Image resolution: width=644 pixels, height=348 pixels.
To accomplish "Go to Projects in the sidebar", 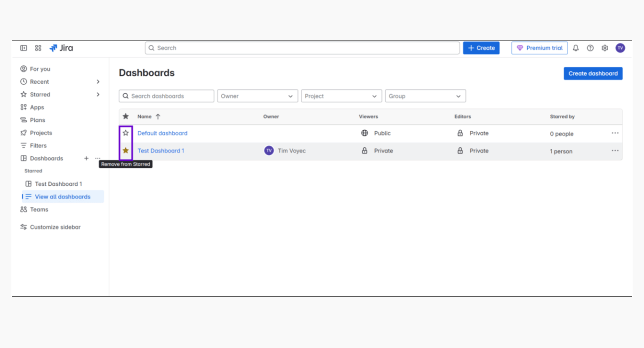I will click(x=40, y=133).
